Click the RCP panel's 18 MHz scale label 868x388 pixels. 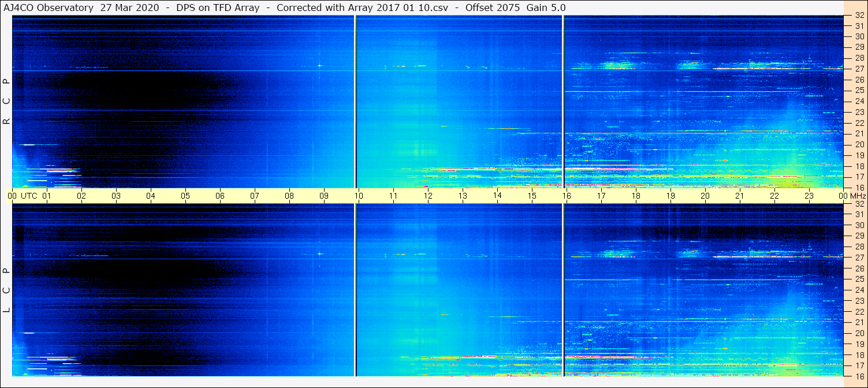click(x=859, y=166)
